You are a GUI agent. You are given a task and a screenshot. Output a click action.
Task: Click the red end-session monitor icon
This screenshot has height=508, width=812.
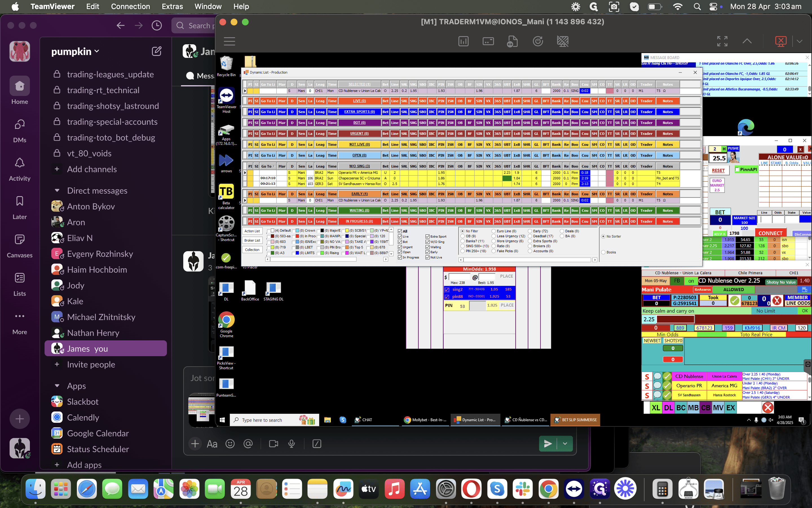click(781, 41)
